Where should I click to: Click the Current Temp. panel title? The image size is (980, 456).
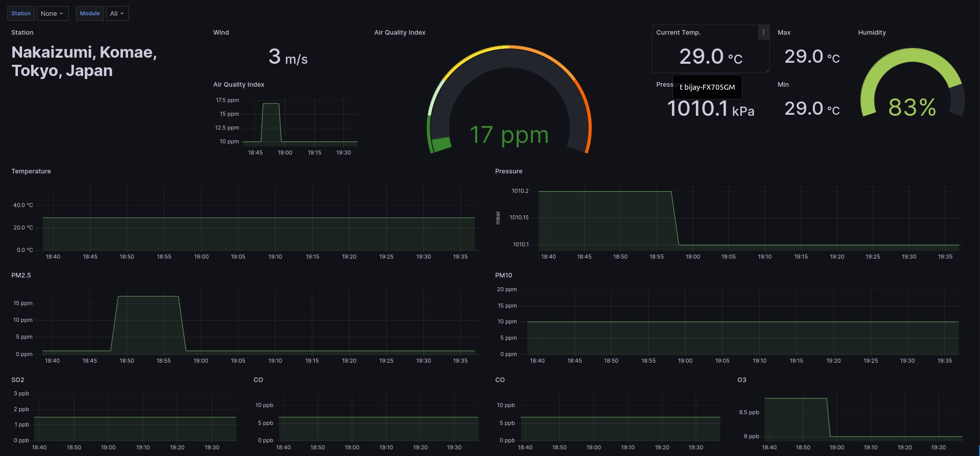point(678,32)
